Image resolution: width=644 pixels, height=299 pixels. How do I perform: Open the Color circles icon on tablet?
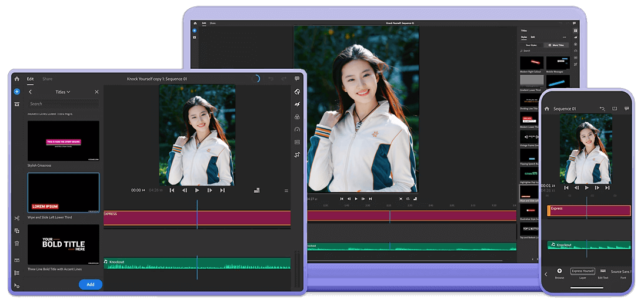(297, 117)
